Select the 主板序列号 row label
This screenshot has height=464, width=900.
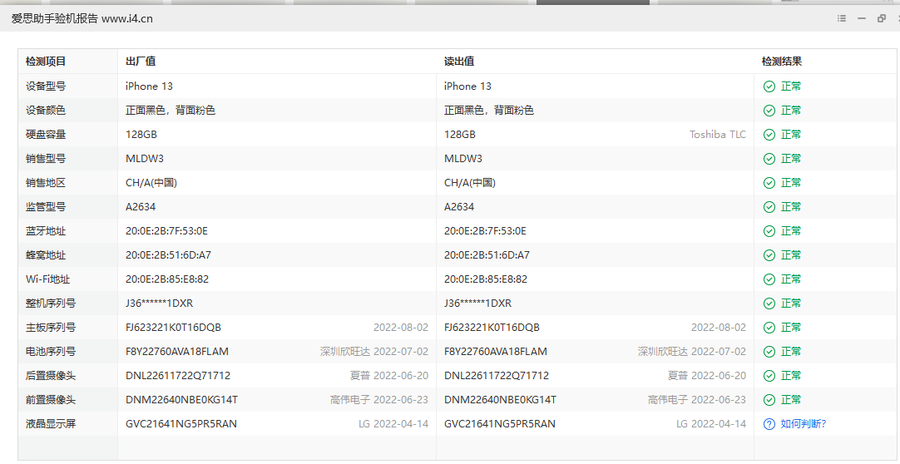[x=51, y=327]
